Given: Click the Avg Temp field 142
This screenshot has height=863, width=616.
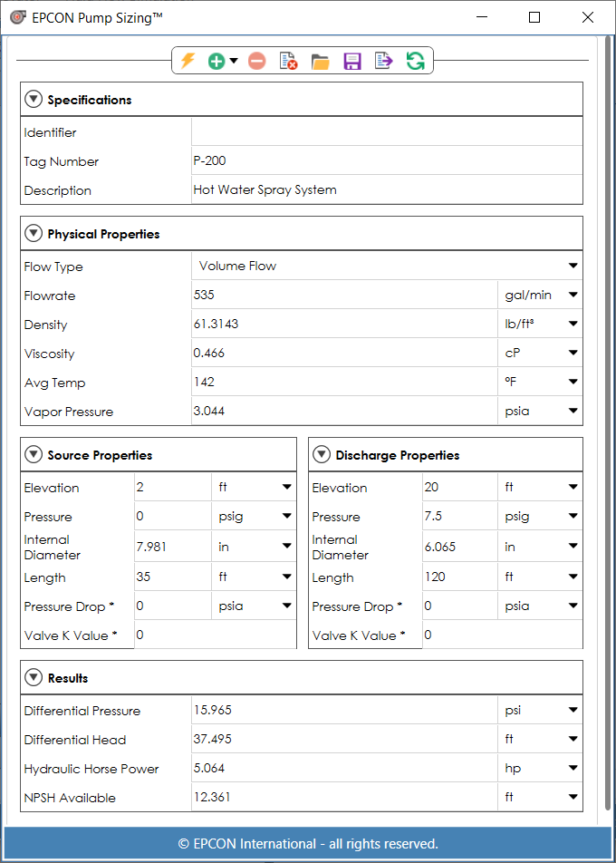Looking at the screenshot, I should pyautogui.click(x=344, y=382).
